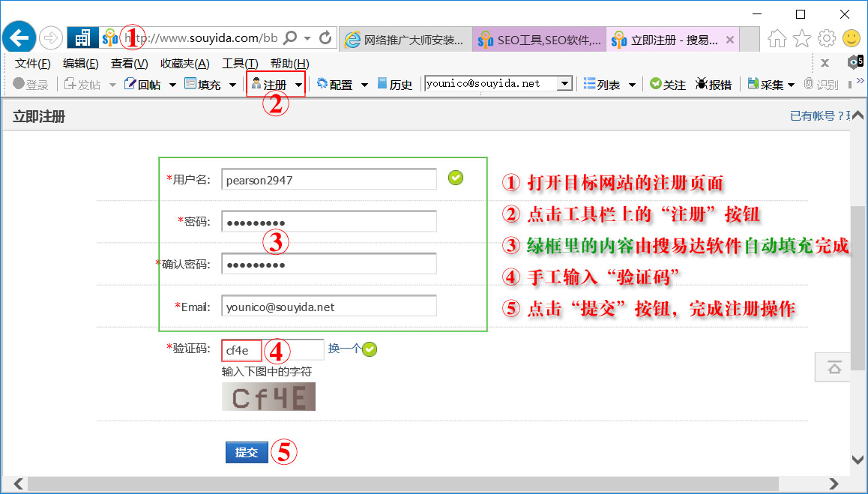Open the 工具(T) menu
This screenshot has width=868, height=494.
[x=241, y=64]
